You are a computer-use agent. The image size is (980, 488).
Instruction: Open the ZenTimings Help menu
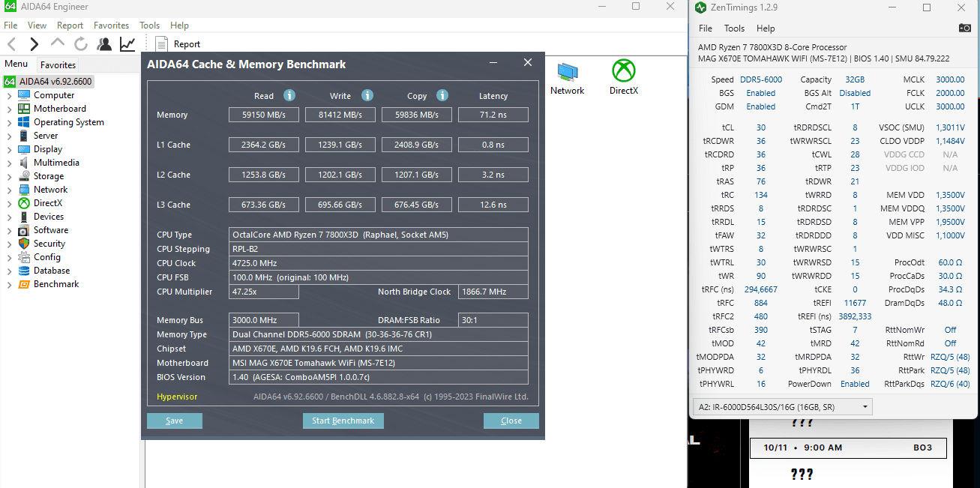tap(766, 28)
